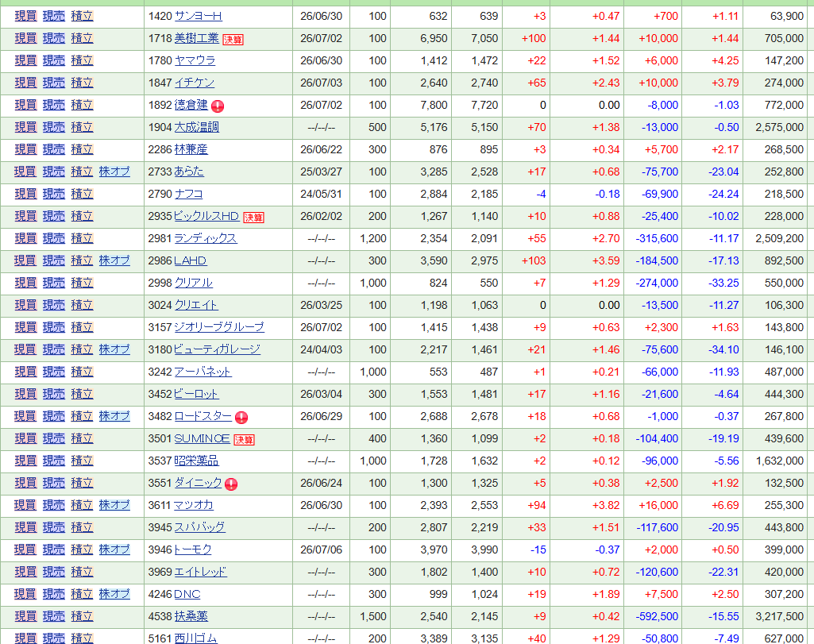Click 積立 in the スパバッグ row

click(82, 528)
